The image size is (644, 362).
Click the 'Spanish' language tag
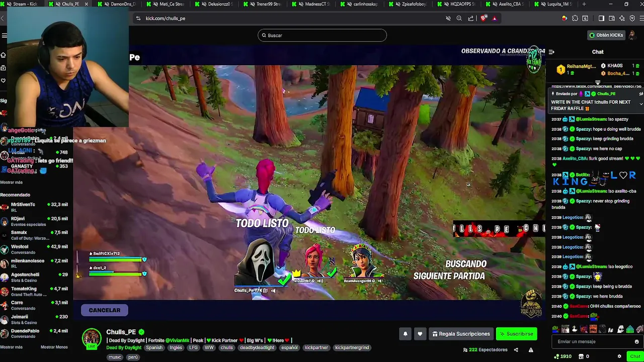154,347
